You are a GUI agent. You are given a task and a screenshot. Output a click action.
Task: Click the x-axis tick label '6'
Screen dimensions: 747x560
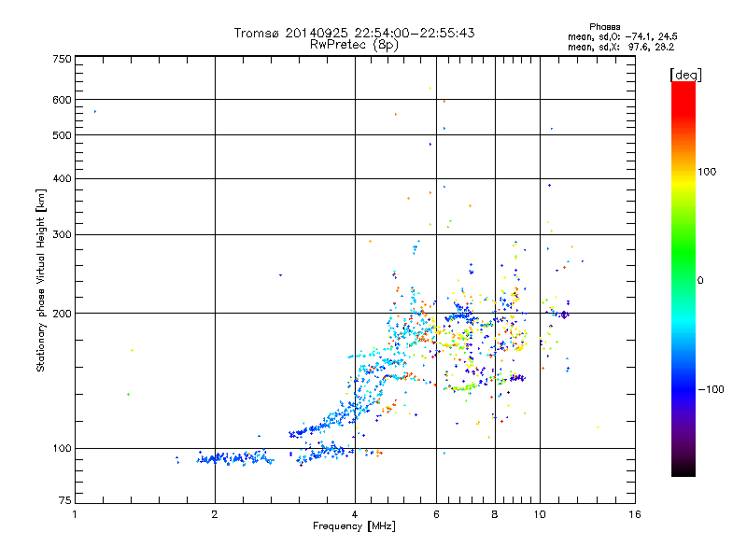point(436,514)
